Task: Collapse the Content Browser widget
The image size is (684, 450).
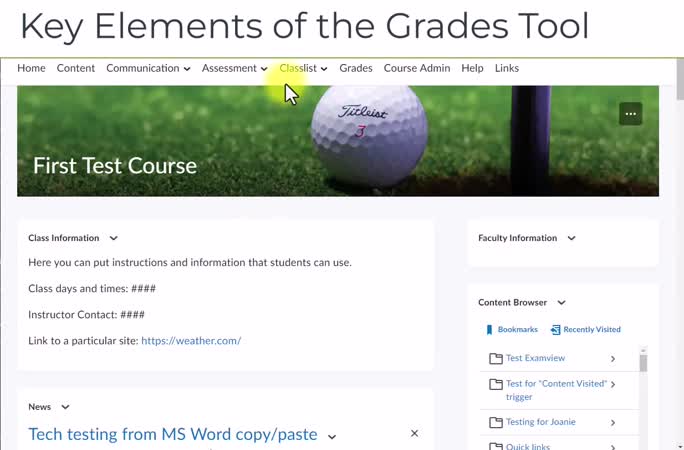Action: point(561,302)
